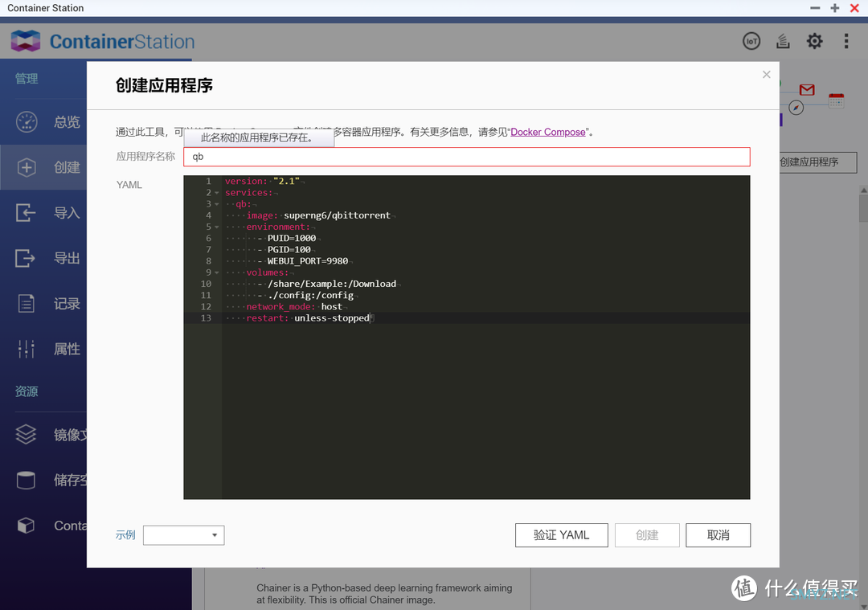868x610 pixels.
Task: Click line number 13 in the gutter
Action: (x=206, y=317)
